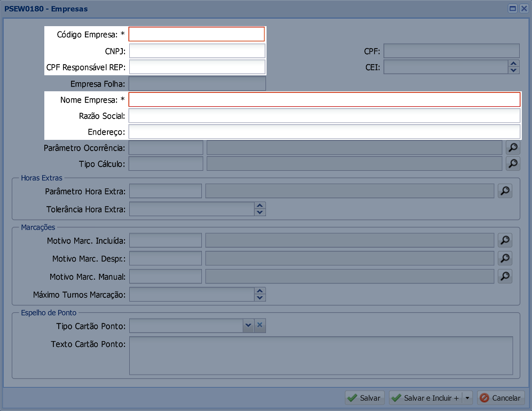Viewport: 532px width, 411px height.
Task: Open Salvar e Incluir dropdown arrow
Action: (467, 398)
